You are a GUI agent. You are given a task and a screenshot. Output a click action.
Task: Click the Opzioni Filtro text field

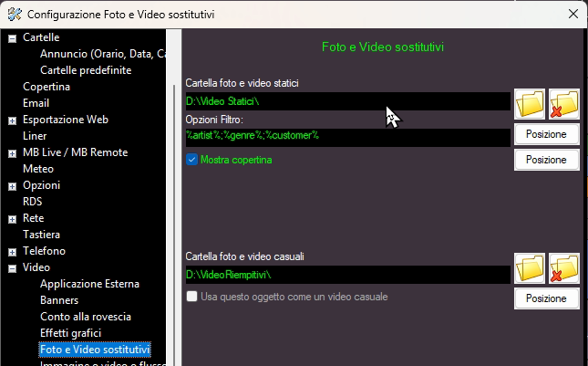[x=346, y=136]
